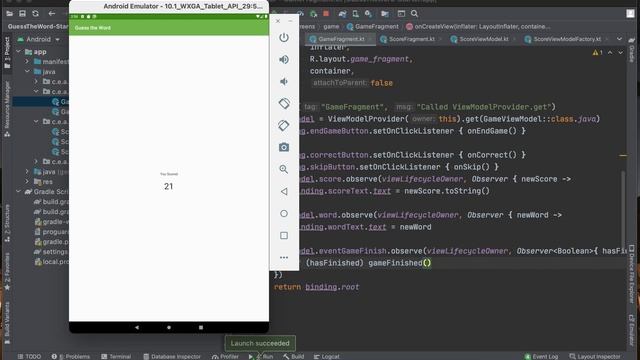640x360 pixels.
Task: Open the Profiler tool window
Action: [x=225, y=356]
